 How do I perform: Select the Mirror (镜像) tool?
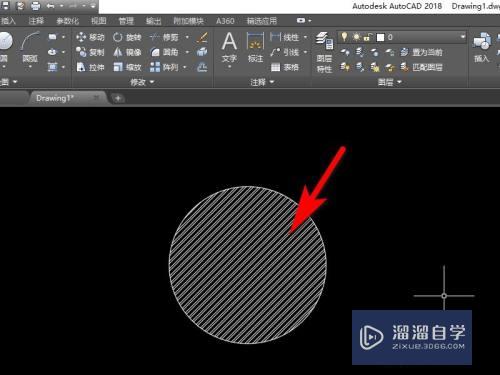pyautogui.click(x=127, y=52)
